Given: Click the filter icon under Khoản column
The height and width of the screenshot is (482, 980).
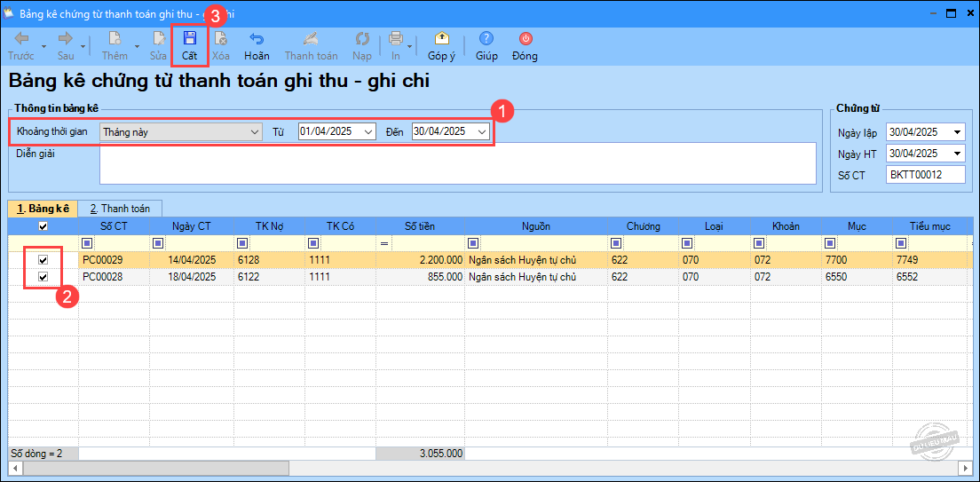Looking at the screenshot, I should (759, 242).
